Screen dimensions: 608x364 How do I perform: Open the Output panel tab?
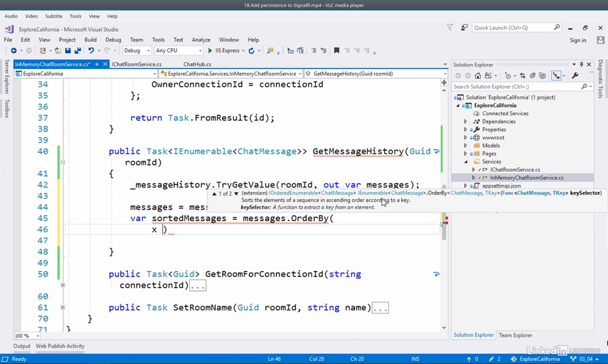pyautogui.click(x=22, y=346)
